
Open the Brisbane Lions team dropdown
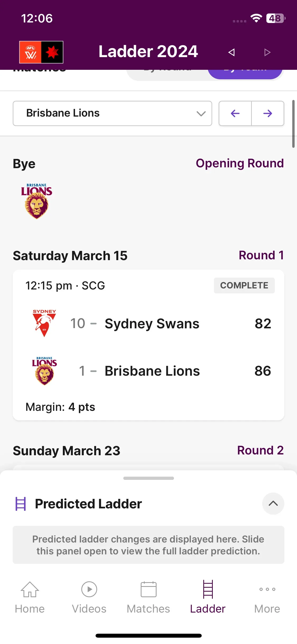click(112, 113)
